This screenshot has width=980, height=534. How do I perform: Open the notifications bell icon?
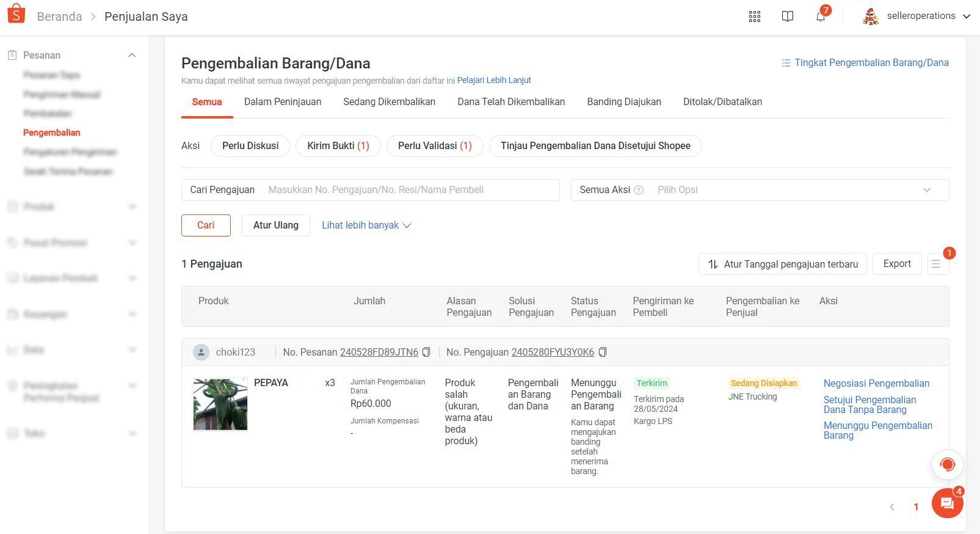pyautogui.click(x=821, y=16)
